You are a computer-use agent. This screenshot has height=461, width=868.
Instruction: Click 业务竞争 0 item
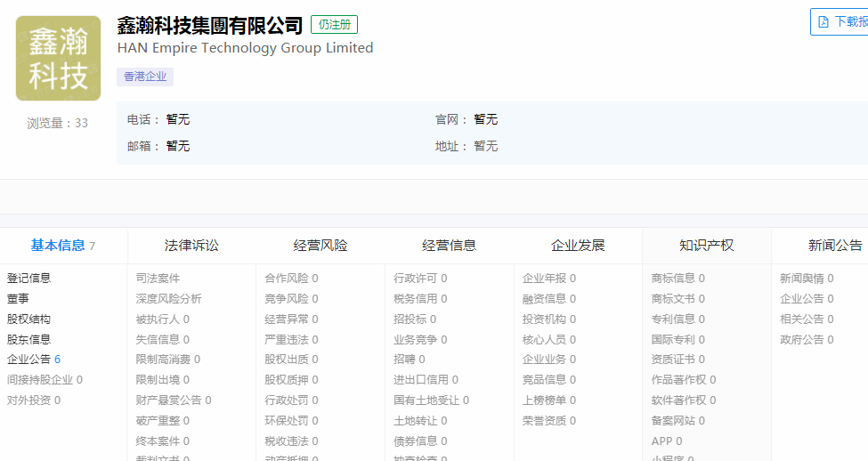click(x=421, y=340)
